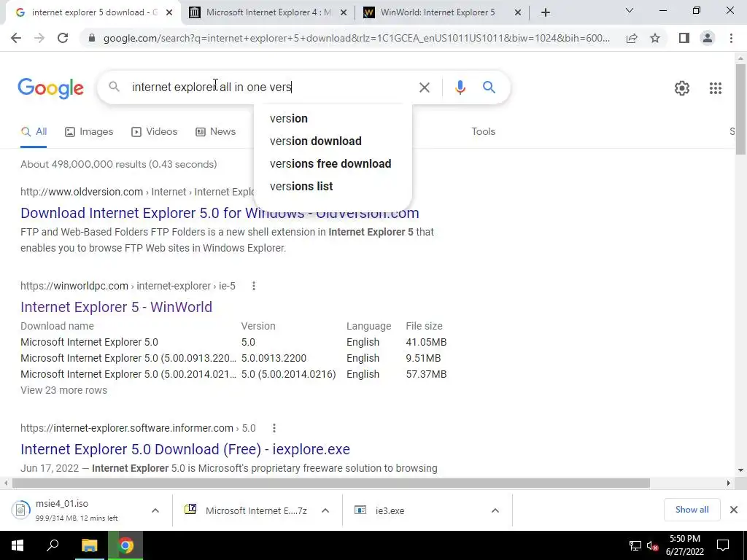The height and width of the screenshot is (560, 747).
Task: Select the Images search tab
Action: pos(89,132)
